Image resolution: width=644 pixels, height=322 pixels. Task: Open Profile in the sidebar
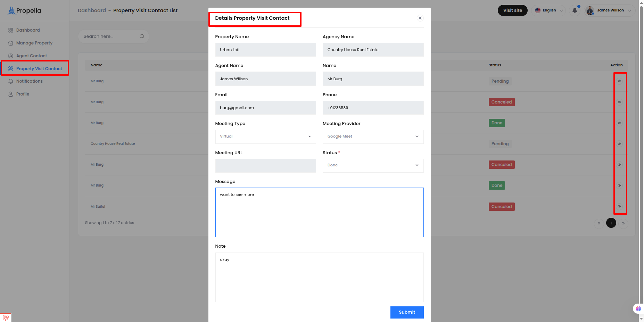tap(19, 94)
